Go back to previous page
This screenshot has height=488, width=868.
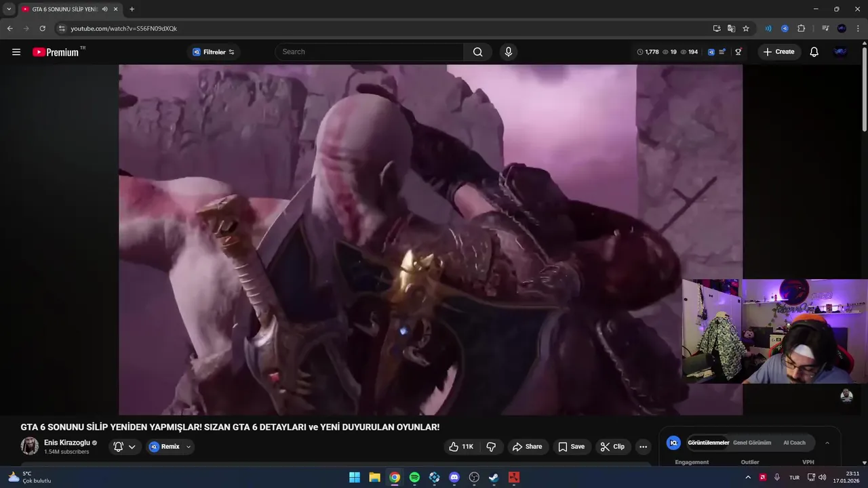coord(9,28)
